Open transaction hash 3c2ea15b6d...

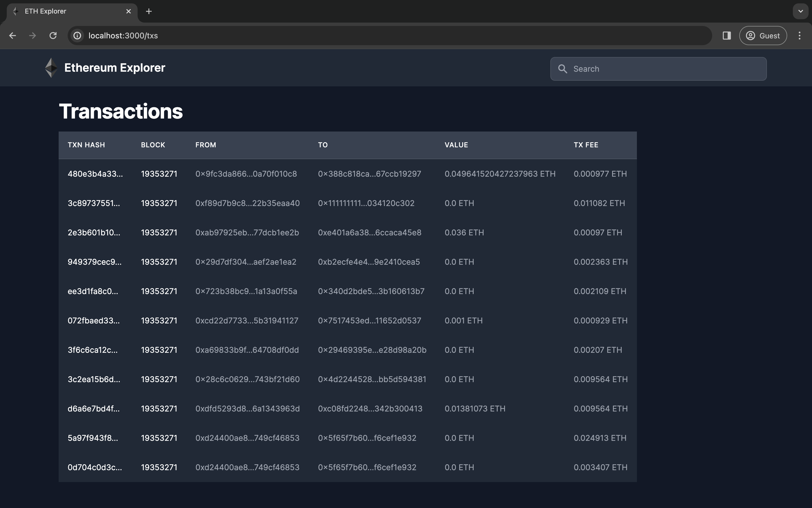94,379
